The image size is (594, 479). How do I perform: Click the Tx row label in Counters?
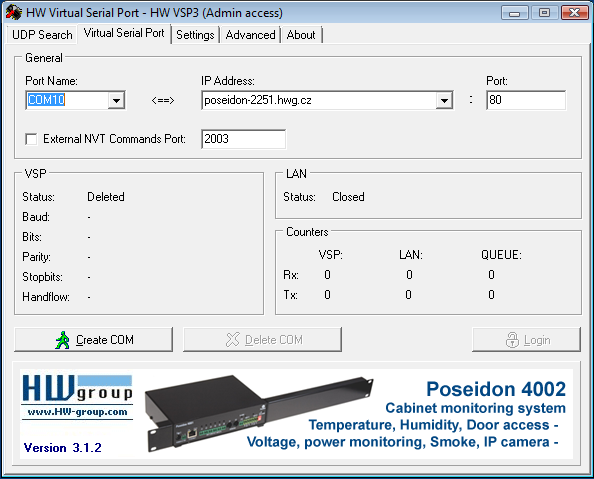290,295
